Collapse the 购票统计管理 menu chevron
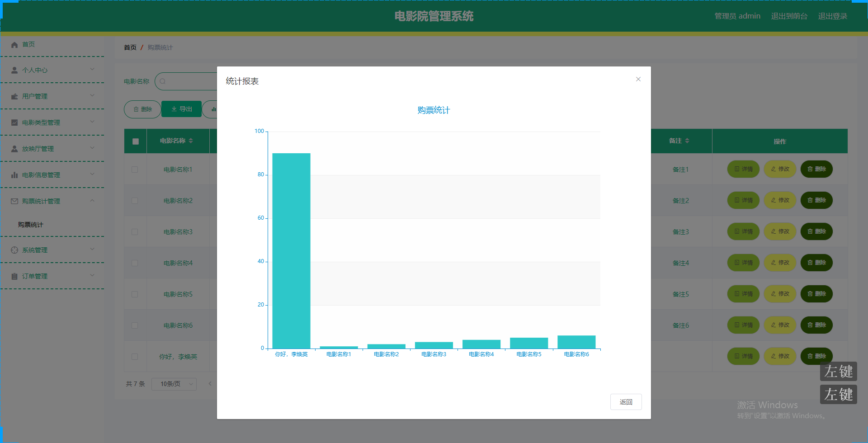 92,200
